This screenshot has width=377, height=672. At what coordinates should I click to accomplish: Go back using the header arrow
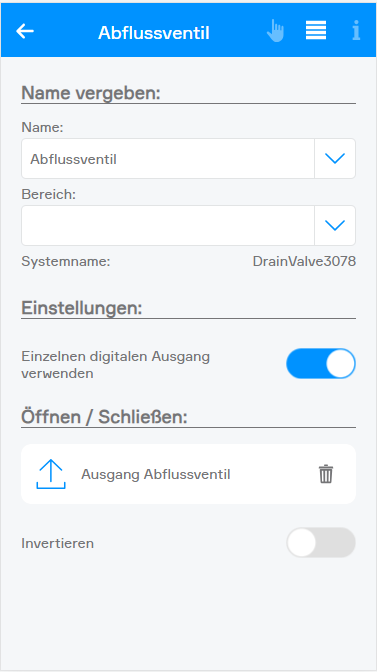pyautogui.click(x=25, y=31)
